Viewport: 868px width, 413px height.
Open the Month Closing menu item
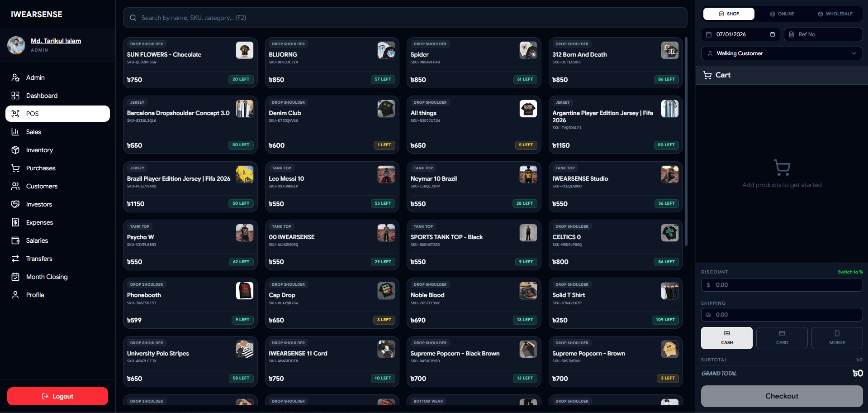coord(57,277)
